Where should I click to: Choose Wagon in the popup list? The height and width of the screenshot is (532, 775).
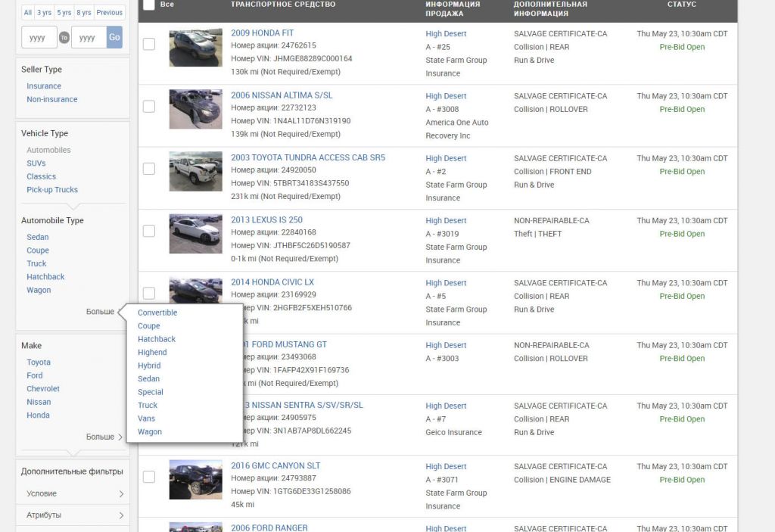(x=150, y=431)
